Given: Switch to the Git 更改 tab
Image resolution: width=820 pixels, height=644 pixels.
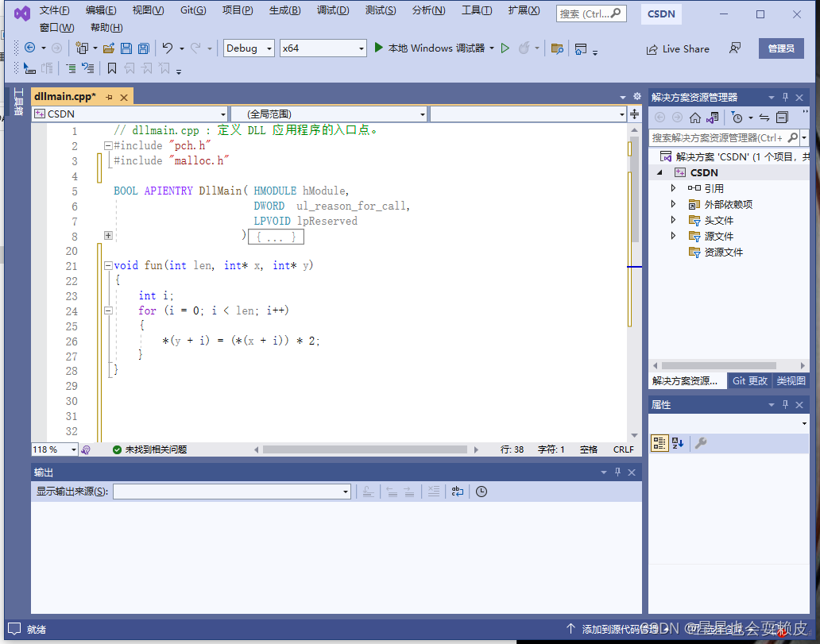Looking at the screenshot, I should click(x=749, y=380).
